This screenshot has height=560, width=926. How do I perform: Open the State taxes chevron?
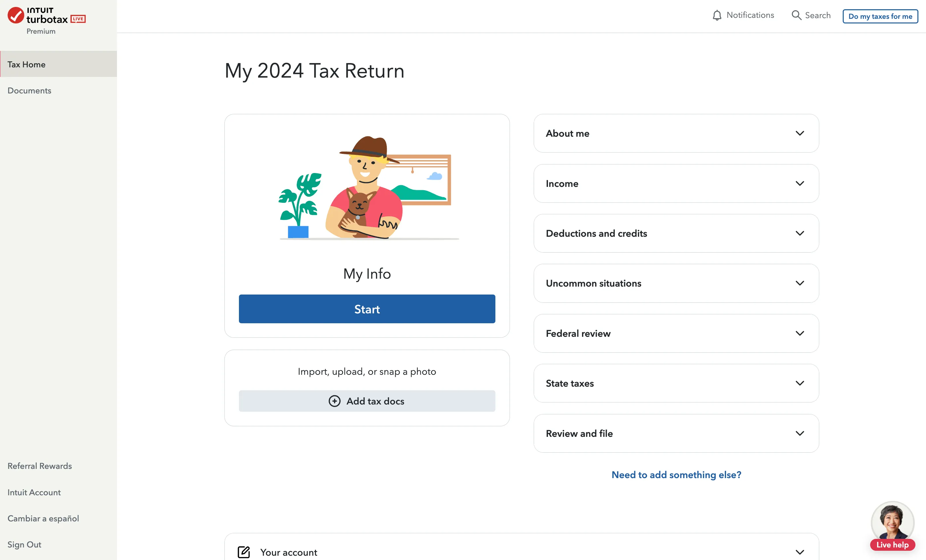(799, 383)
